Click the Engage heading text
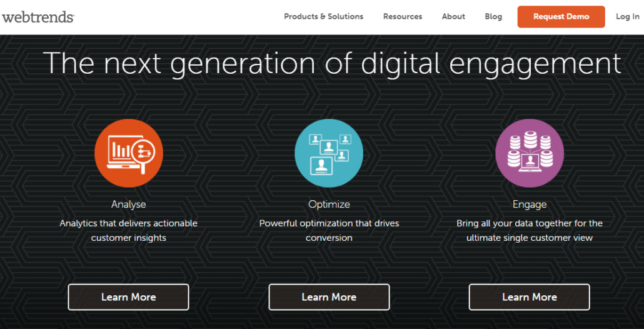The width and height of the screenshot is (644, 329). pyautogui.click(x=530, y=204)
